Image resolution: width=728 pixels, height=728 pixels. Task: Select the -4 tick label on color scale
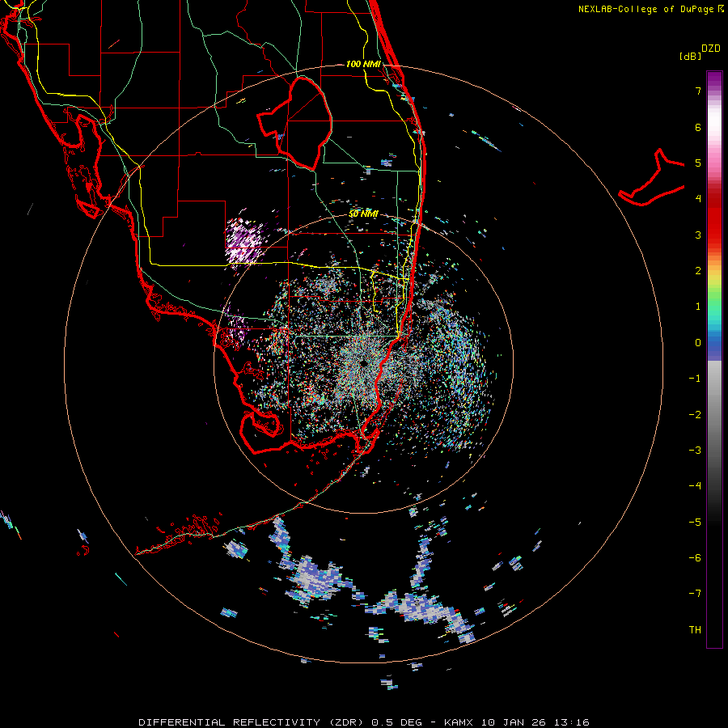pyautogui.click(x=695, y=485)
